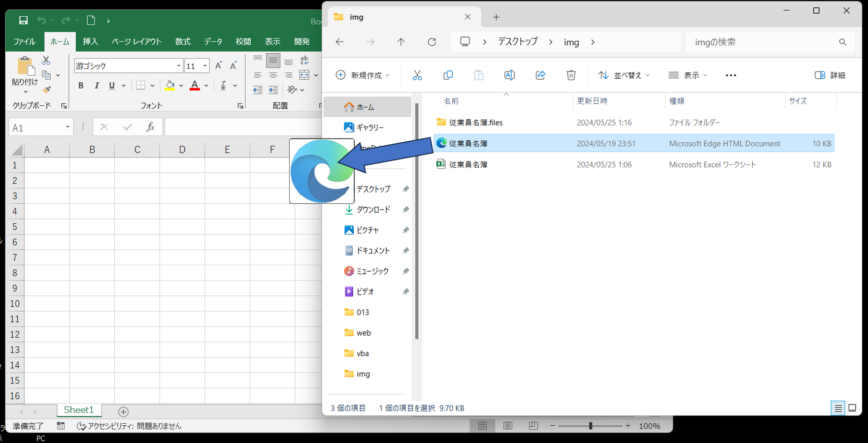The height and width of the screenshot is (443, 868).
Task: Click the Delete trash can icon in Explorer
Action: (571, 75)
